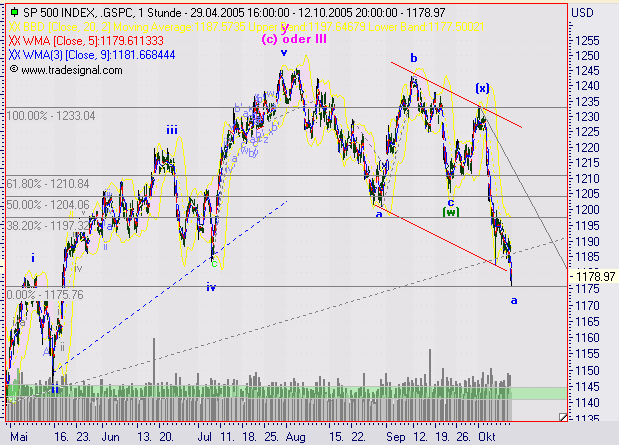Click the blue i wave label in May

pos(33,258)
